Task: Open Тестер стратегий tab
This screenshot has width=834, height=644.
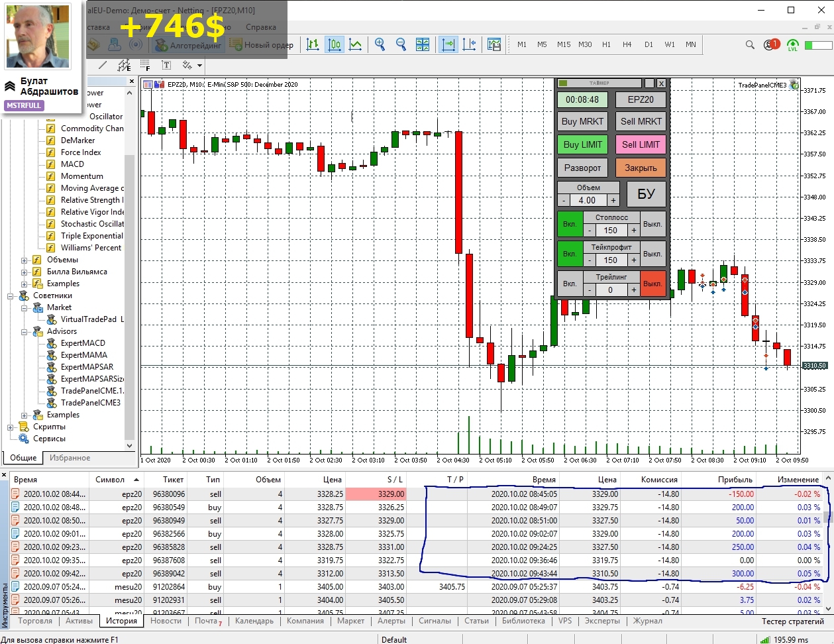Action: pyautogui.click(x=792, y=621)
